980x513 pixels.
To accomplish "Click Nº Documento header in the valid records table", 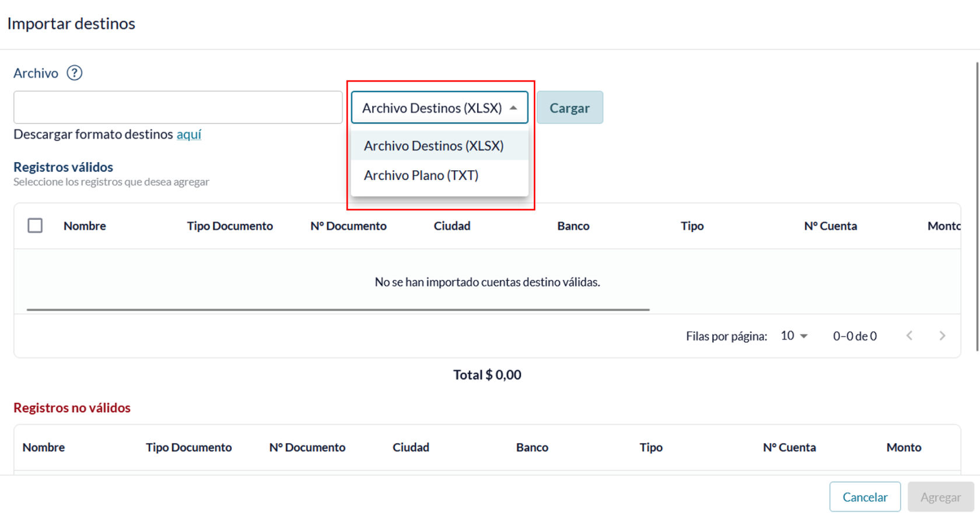I will [348, 226].
